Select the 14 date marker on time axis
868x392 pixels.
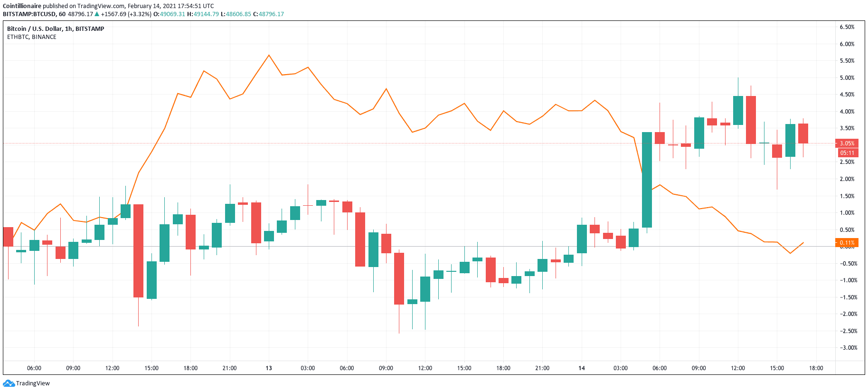click(x=582, y=368)
